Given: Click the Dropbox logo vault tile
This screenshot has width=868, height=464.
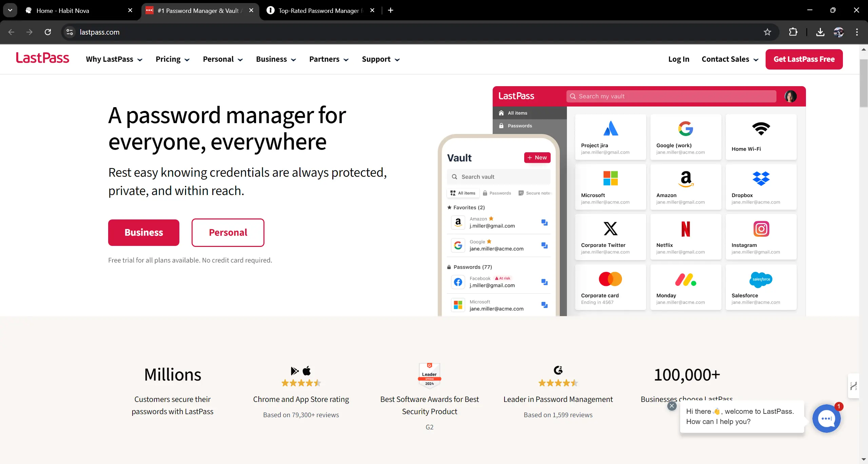Looking at the screenshot, I should point(761,187).
